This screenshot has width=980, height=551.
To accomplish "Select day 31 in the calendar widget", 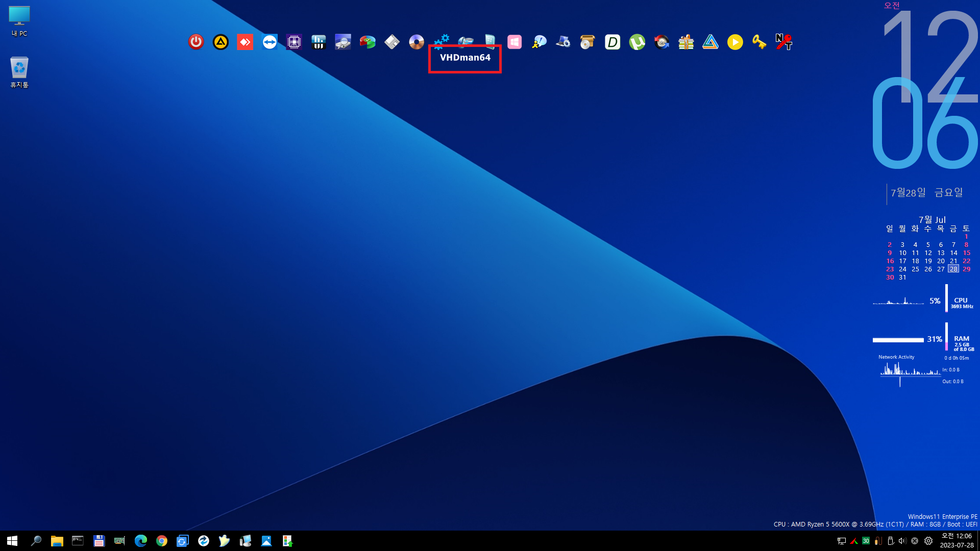I will coord(902,277).
